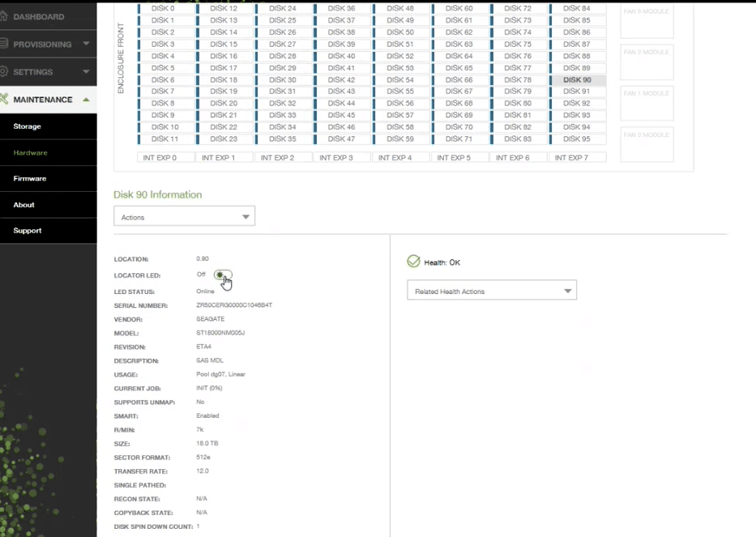Click the LED status Online value

point(205,291)
